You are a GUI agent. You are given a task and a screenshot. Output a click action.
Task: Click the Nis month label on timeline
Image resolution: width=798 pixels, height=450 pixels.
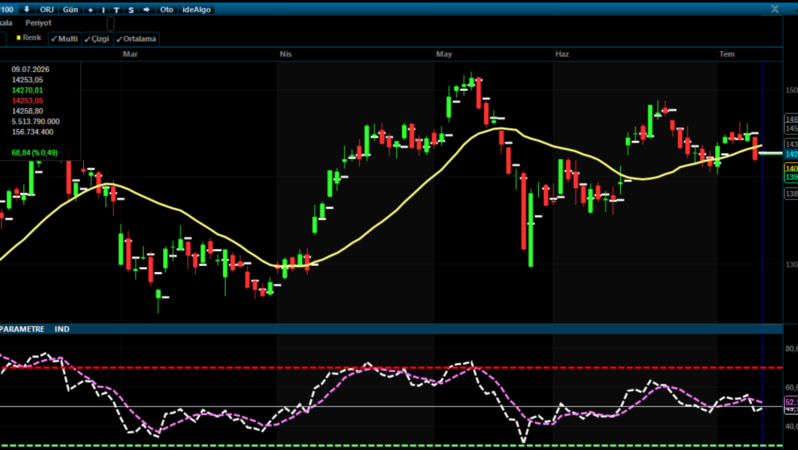coord(286,54)
